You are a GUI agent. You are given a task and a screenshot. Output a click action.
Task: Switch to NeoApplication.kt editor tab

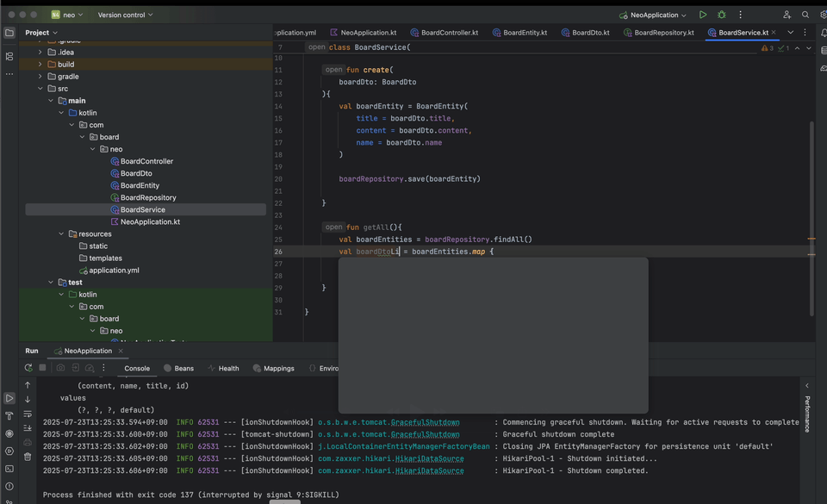tap(363, 33)
